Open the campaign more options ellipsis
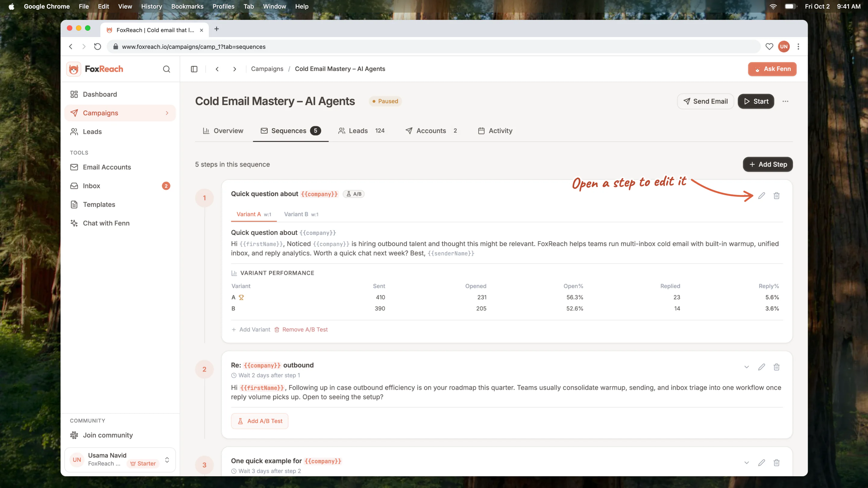This screenshot has width=868, height=488. pyautogui.click(x=785, y=102)
